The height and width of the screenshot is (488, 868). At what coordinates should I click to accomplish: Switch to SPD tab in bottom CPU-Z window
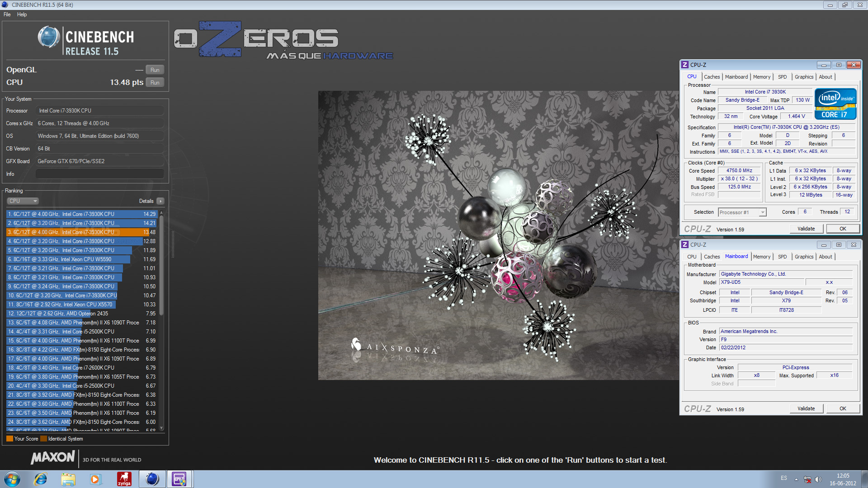[x=782, y=257]
